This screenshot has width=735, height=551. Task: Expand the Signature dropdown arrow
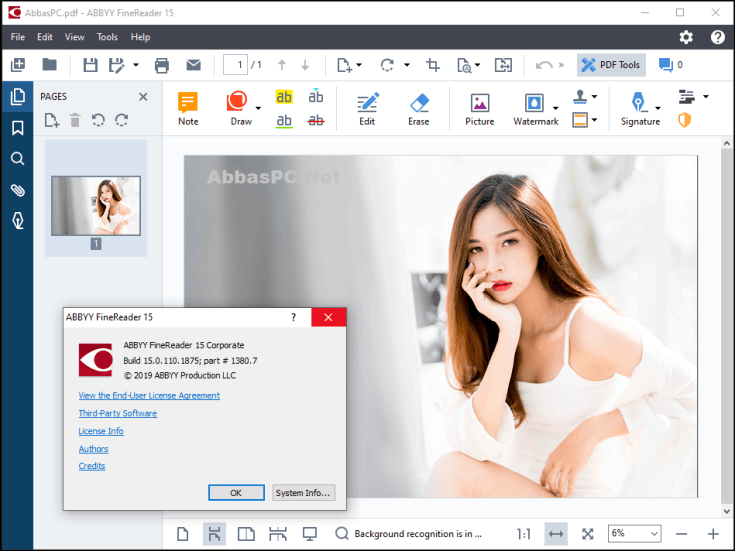pyautogui.click(x=658, y=108)
